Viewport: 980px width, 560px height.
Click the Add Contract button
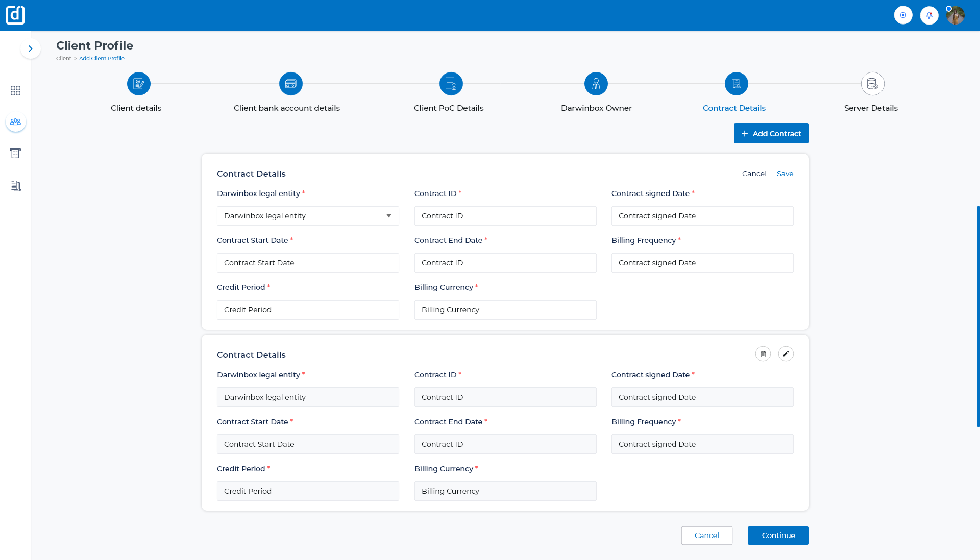point(771,133)
